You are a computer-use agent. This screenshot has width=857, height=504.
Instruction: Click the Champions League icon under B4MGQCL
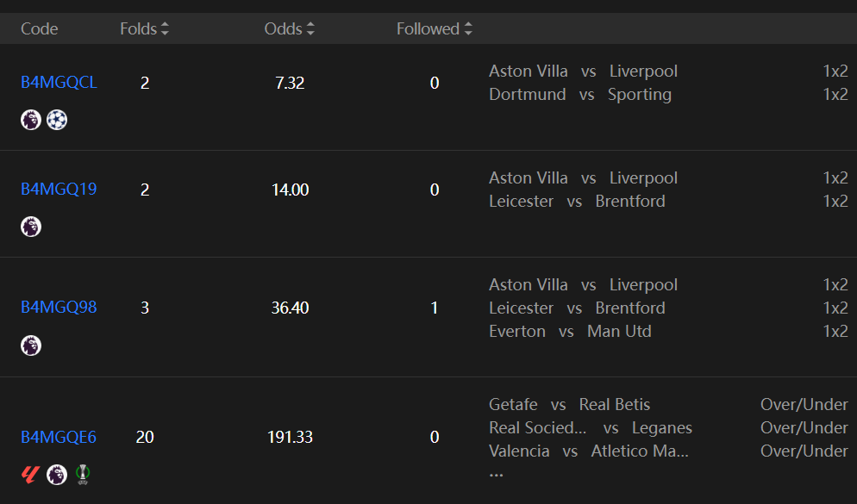tap(57, 120)
